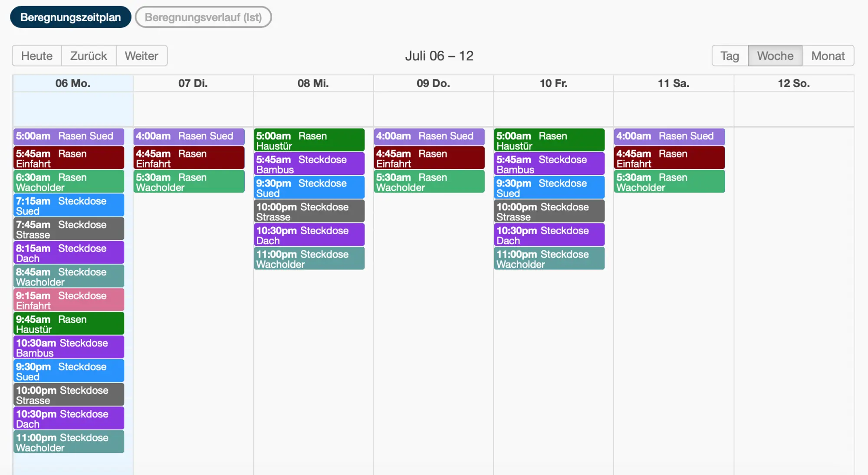Advance the week with the Weiter button

141,56
